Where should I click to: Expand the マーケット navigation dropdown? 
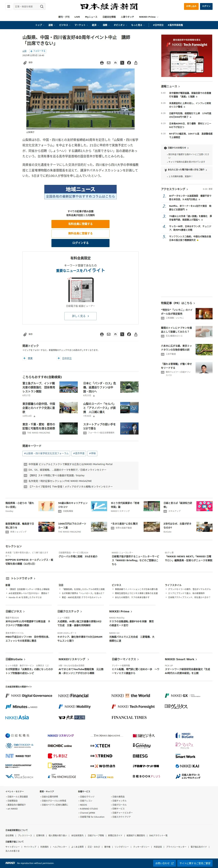point(81,25)
